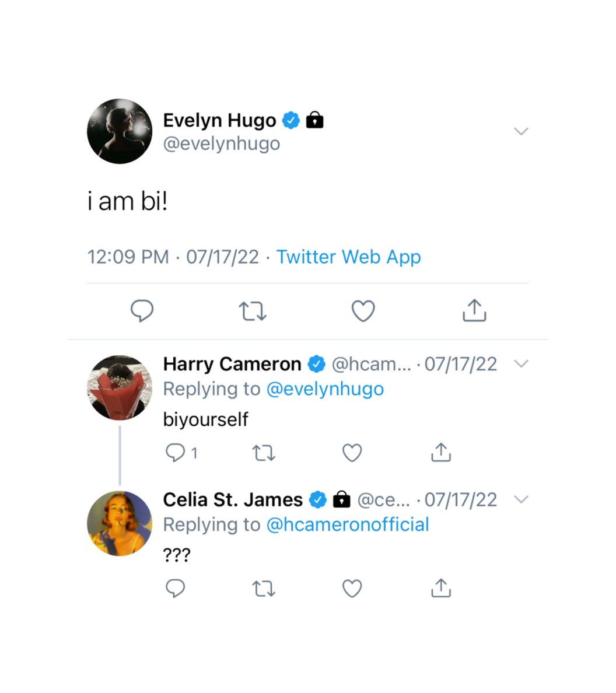Share Harry Cameron's reply tweet

440,453
